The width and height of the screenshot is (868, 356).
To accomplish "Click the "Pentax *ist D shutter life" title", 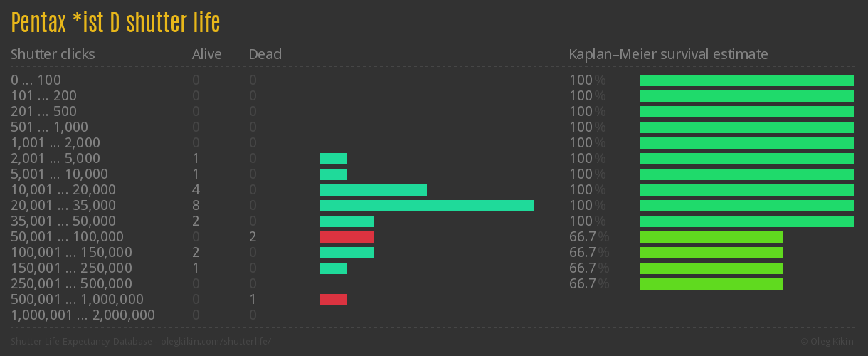I will tap(115, 23).
